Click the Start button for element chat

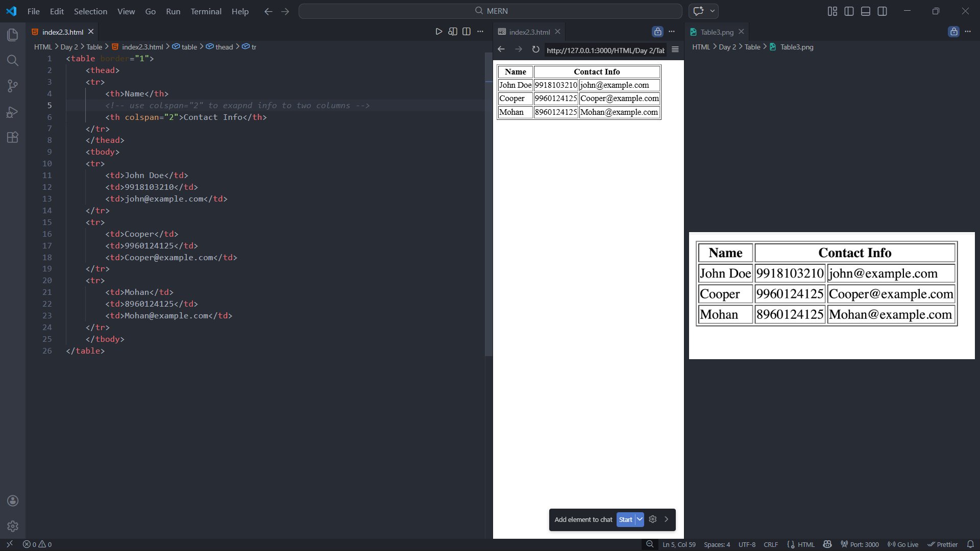(x=625, y=519)
